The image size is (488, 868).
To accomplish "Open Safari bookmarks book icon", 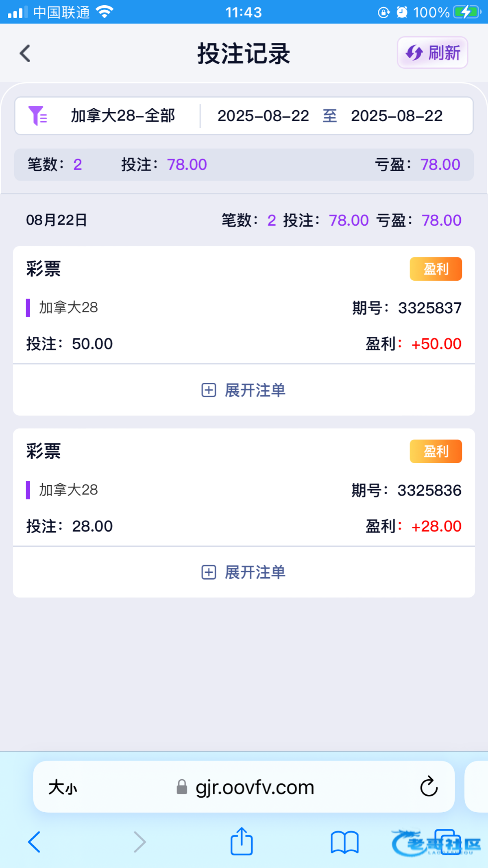I will 344,842.
